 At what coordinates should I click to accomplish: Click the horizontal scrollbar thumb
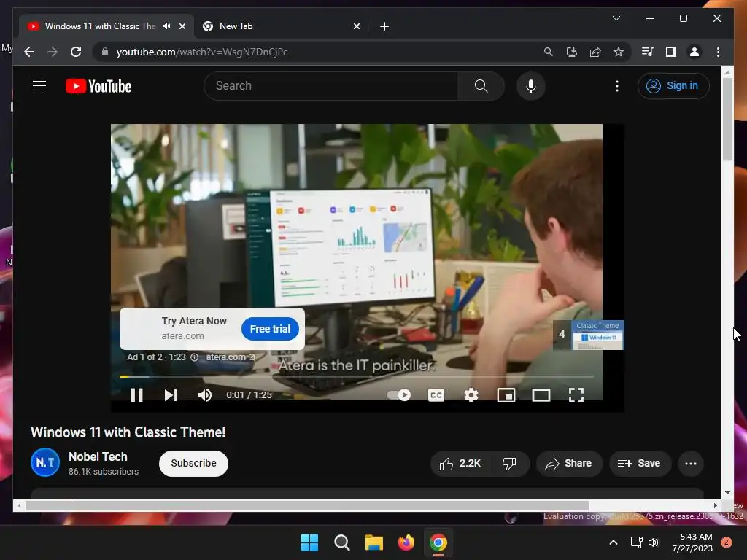pos(307,506)
